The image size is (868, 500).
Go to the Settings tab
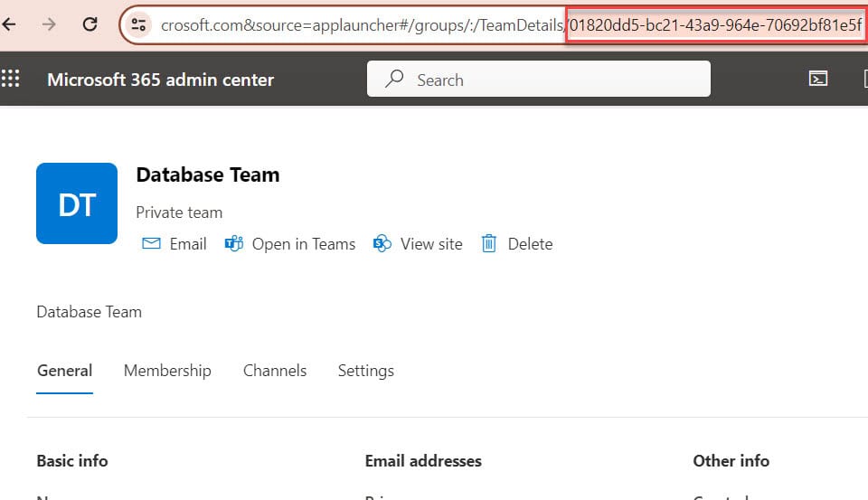pos(366,371)
